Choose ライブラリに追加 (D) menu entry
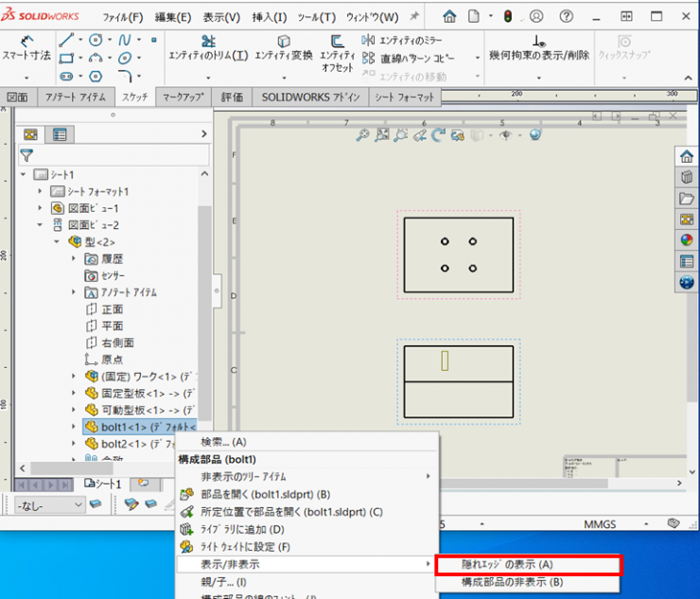 (307, 530)
